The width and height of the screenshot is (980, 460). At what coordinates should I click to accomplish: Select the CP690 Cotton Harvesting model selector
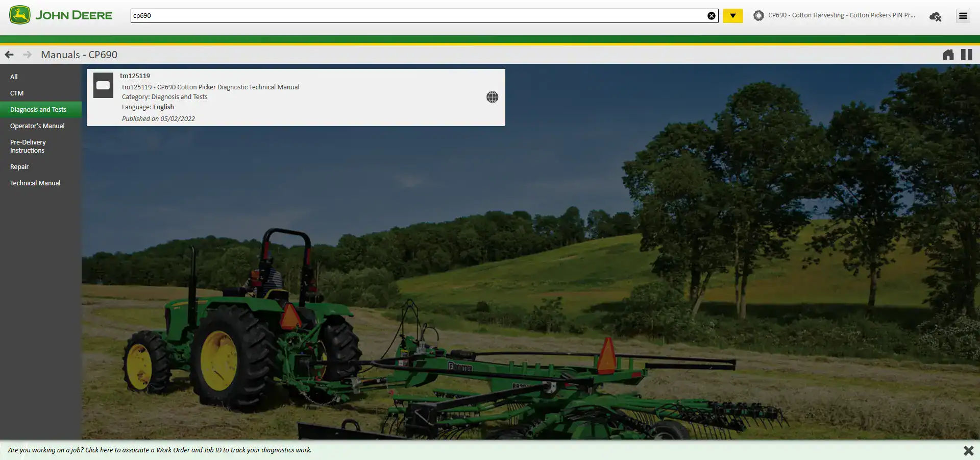click(834, 15)
